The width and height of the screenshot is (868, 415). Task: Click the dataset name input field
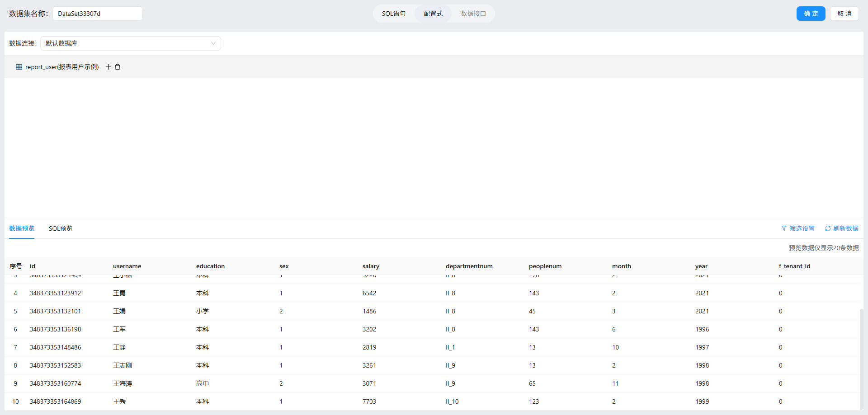[x=98, y=14]
